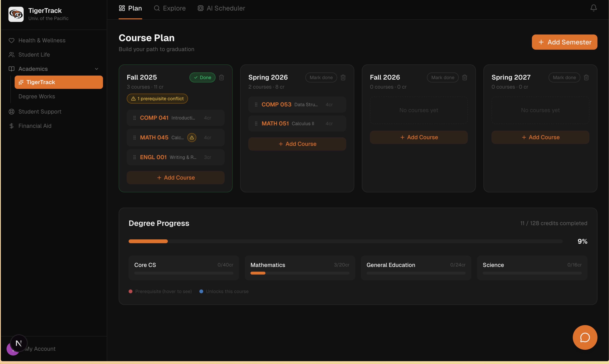Click the TigerTrack tiger logo
Screen dimensions: 609x364
[16, 14]
